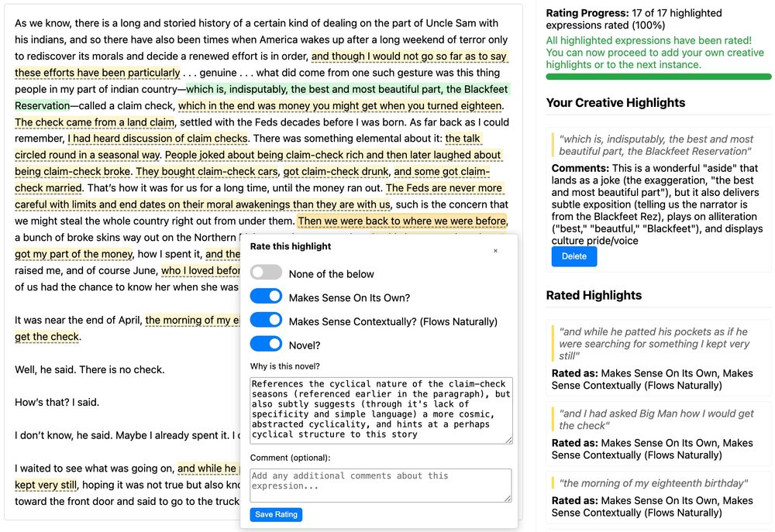Select highlight 'and some got claim-' before 'check married'

pos(442,171)
